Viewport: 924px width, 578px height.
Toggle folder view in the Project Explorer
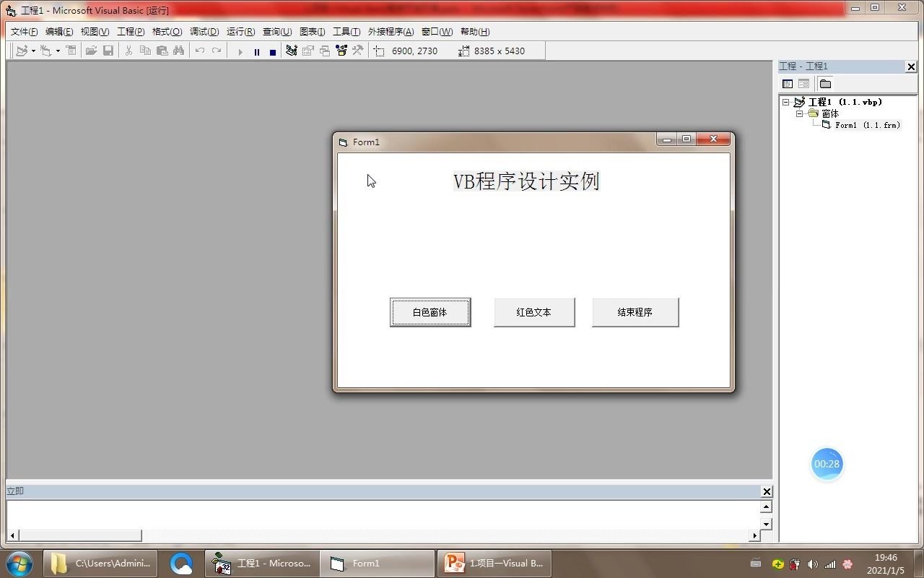825,84
